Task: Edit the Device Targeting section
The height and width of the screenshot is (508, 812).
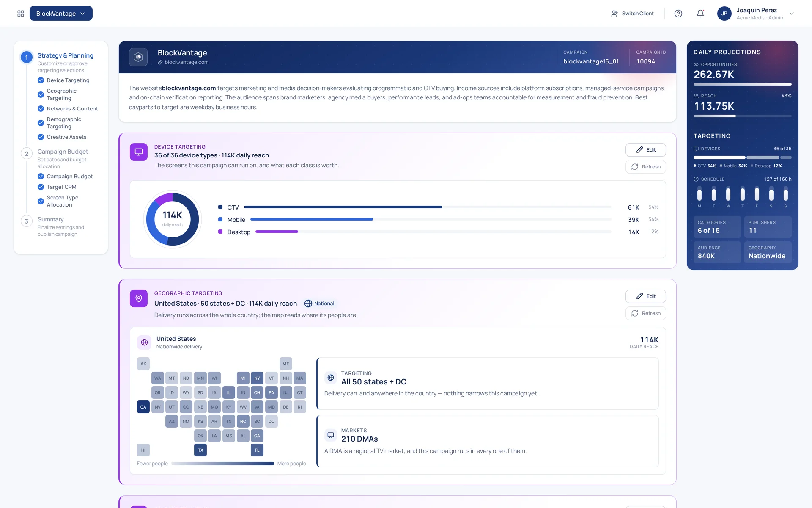Action: [645, 150]
